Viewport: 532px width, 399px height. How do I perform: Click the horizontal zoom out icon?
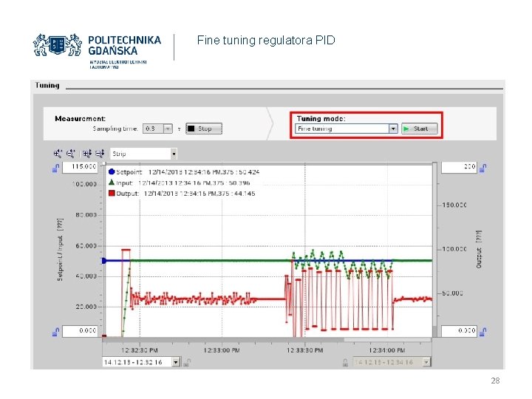[71, 154]
